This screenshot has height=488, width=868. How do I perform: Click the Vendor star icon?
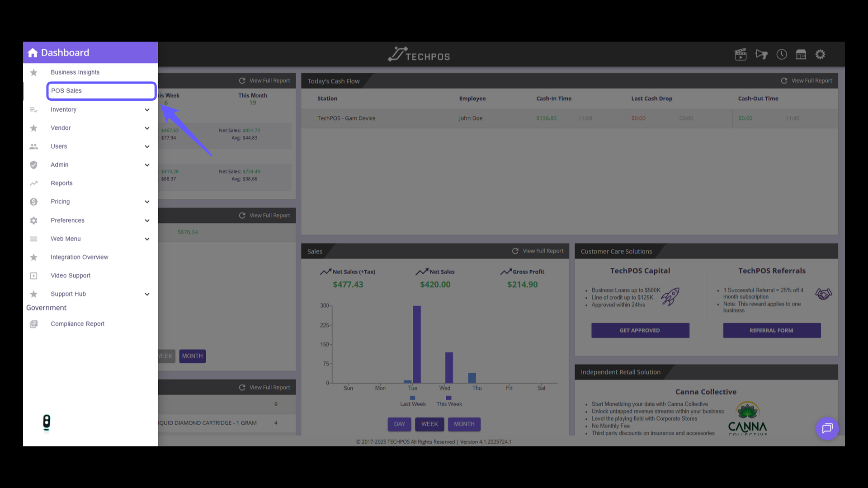pos(33,128)
